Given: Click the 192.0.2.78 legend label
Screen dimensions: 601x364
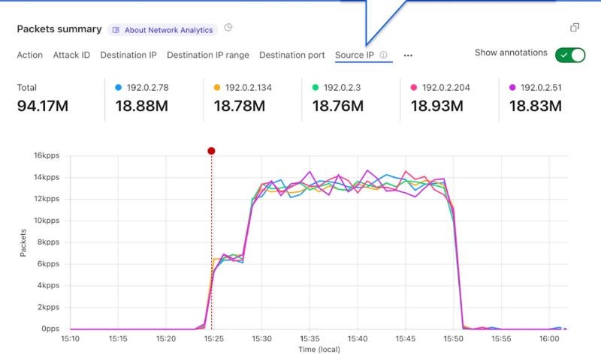Looking at the screenshot, I should click(x=147, y=88).
